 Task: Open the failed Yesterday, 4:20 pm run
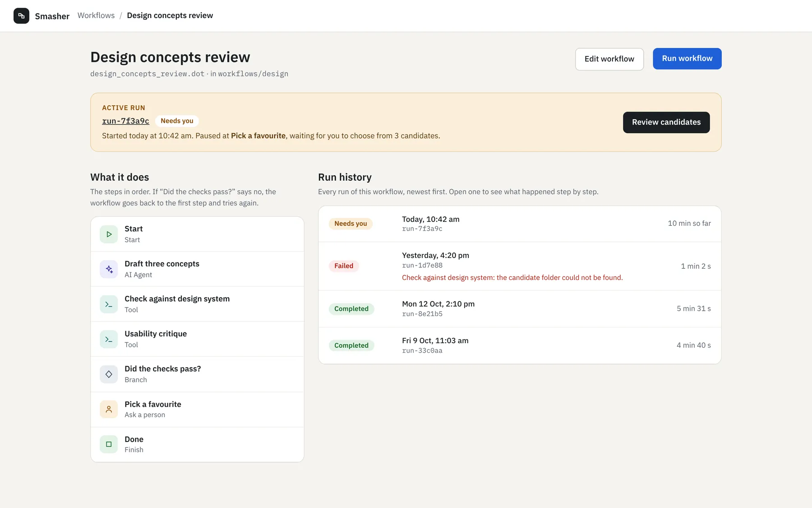[x=520, y=266]
